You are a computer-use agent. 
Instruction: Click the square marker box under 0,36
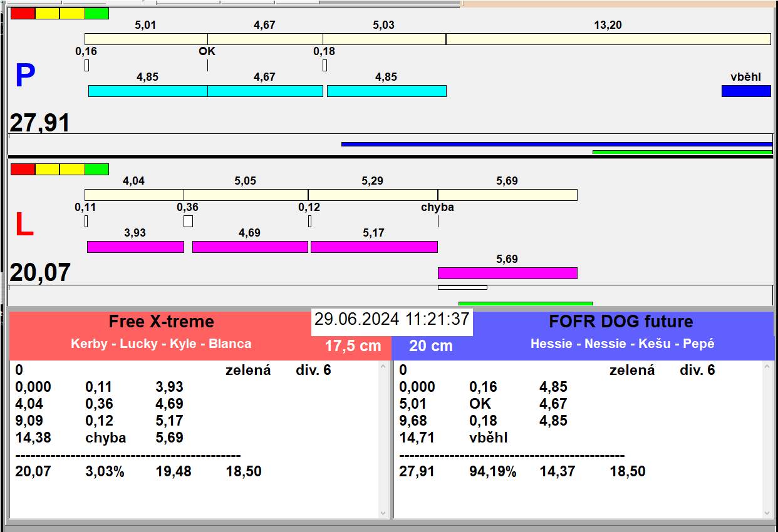tap(188, 221)
